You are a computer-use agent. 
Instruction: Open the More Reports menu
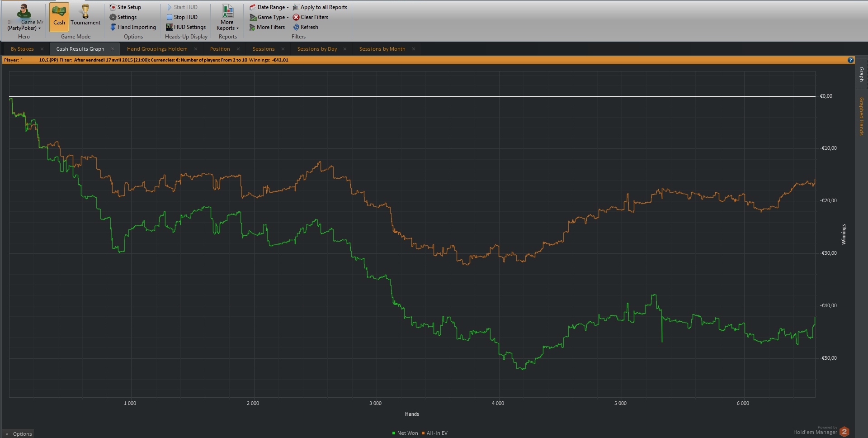pyautogui.click(x=227, y=17)
